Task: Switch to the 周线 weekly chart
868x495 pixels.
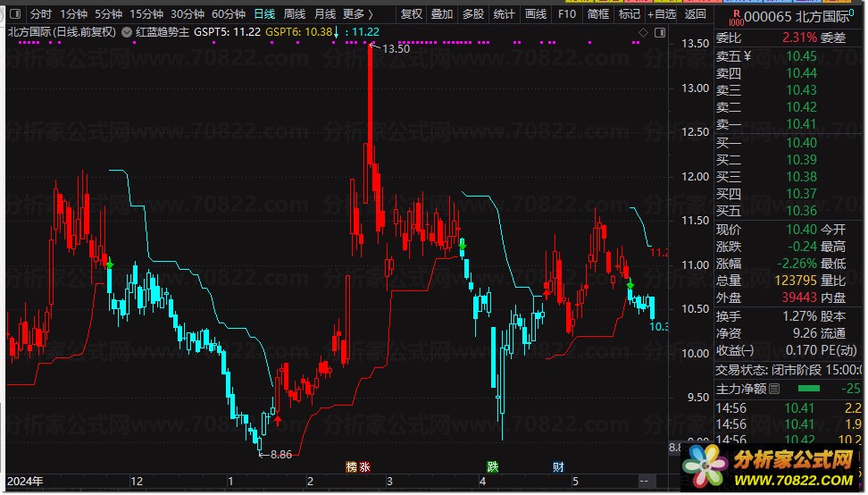Action: pyautogui.click(x=295, y=13)
